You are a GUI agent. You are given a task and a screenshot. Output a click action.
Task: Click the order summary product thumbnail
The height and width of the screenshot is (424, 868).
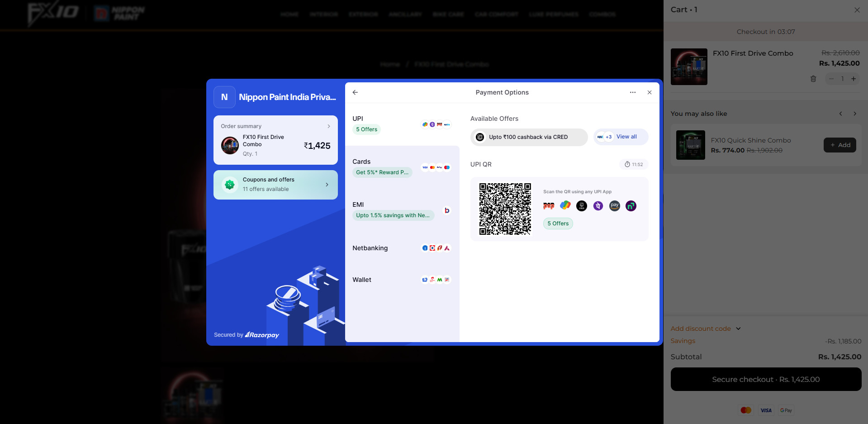(230, 145)
